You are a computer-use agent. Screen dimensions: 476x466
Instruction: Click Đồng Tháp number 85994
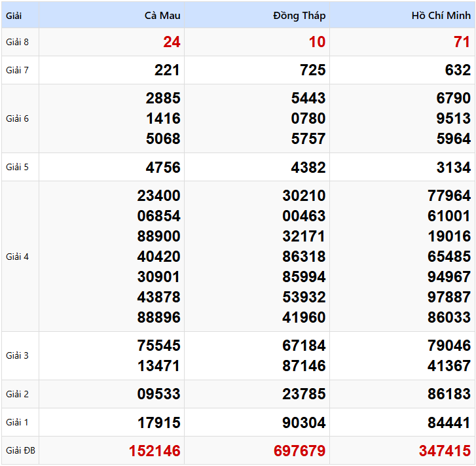tap(304, 277)
